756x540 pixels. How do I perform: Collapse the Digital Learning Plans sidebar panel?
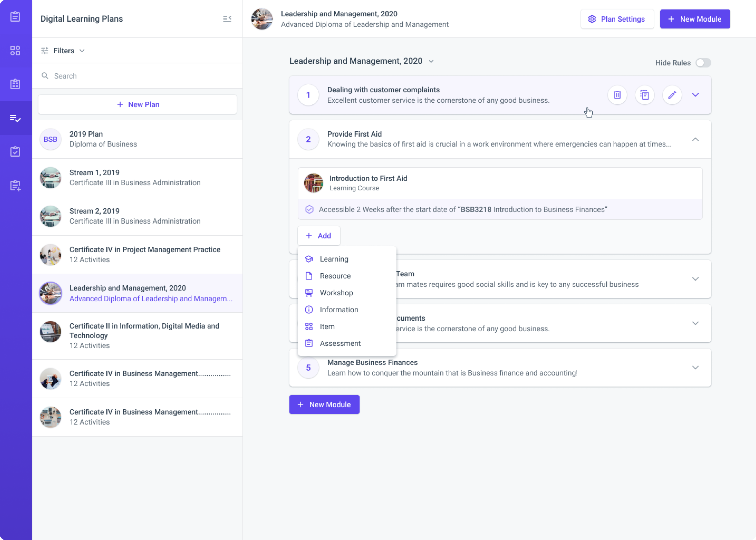click(x=227, y=19)
